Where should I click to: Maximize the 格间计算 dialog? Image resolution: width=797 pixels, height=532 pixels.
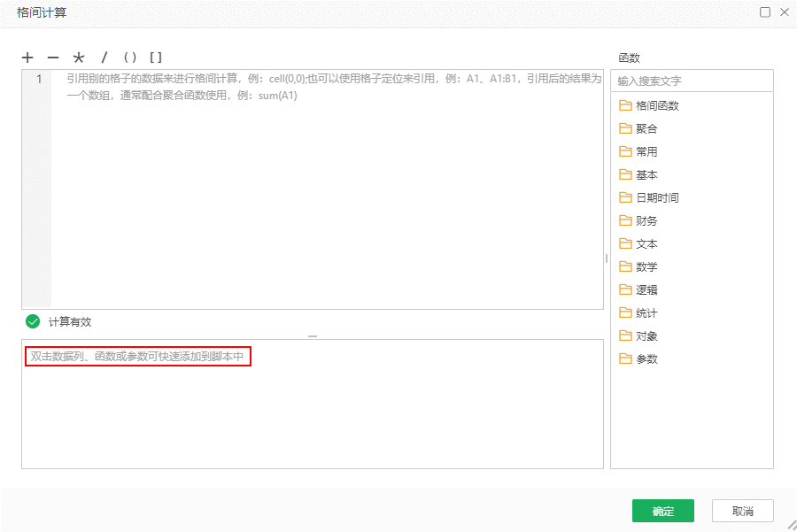click(x=765, y=12)
